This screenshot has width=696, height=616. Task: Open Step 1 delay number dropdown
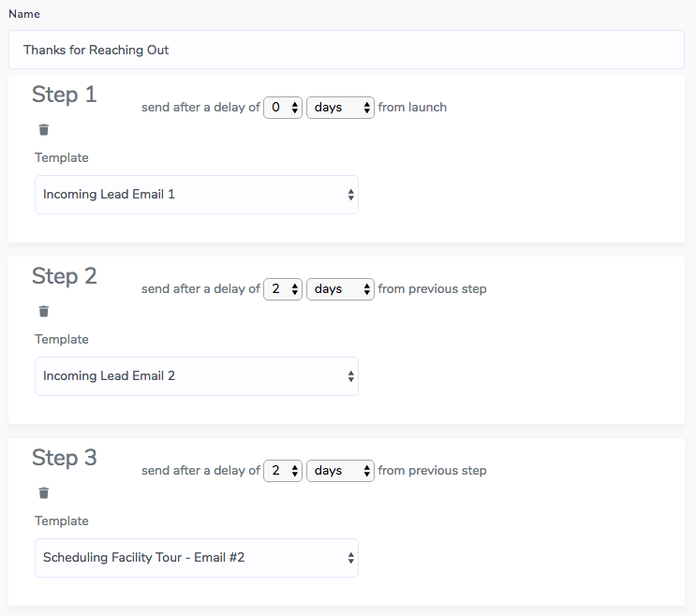coord(283,108)
